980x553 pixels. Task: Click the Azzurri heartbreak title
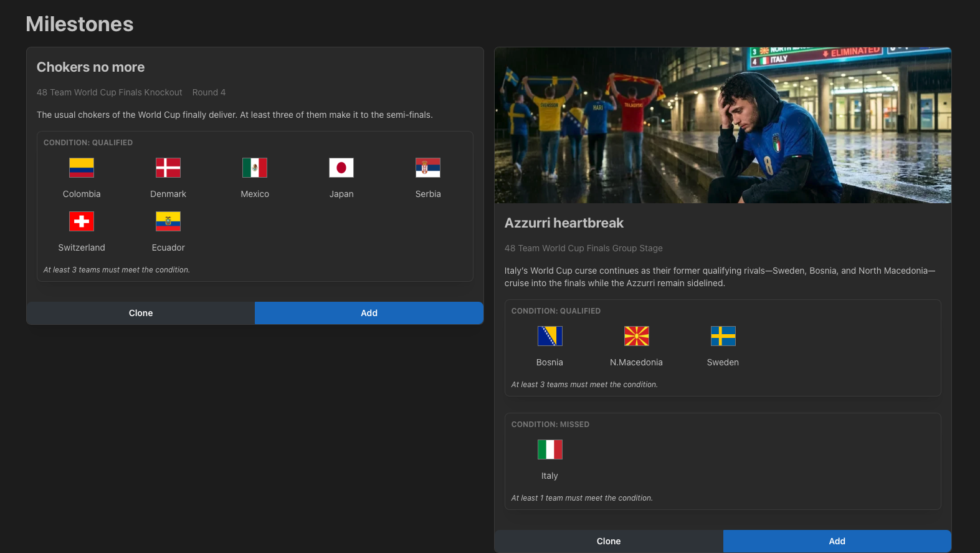pos(564,223)
